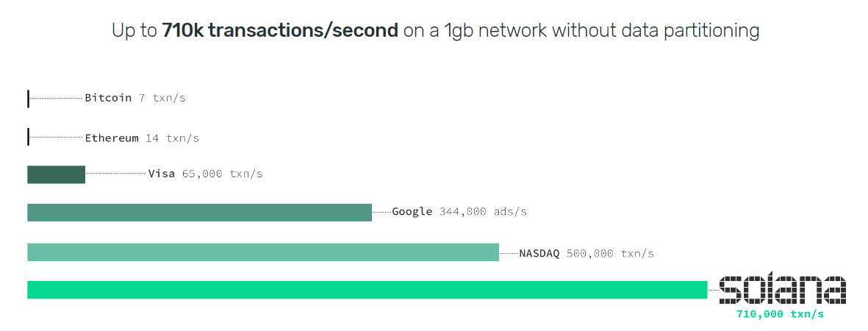Select the light green NASDAQ bar
Viewport: 868px width, 331px height.
pyautogui.click(x=263, y=252)
